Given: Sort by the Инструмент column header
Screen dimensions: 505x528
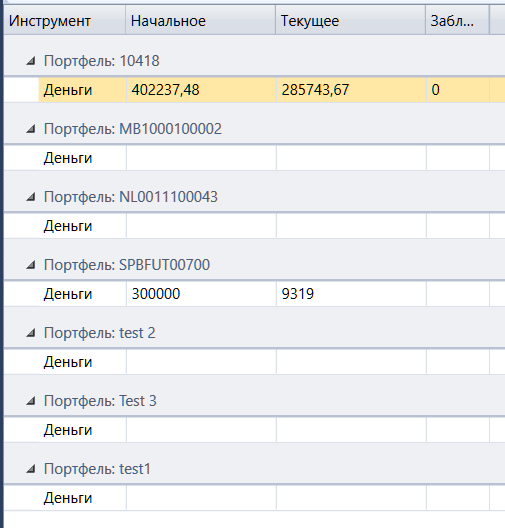Looking at the screenshot, I should point(64,21).
